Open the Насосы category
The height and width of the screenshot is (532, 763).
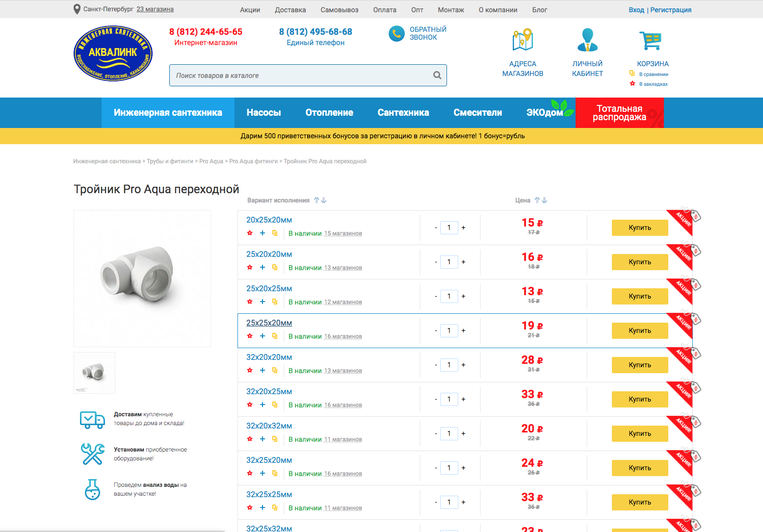tap(263, 113)
